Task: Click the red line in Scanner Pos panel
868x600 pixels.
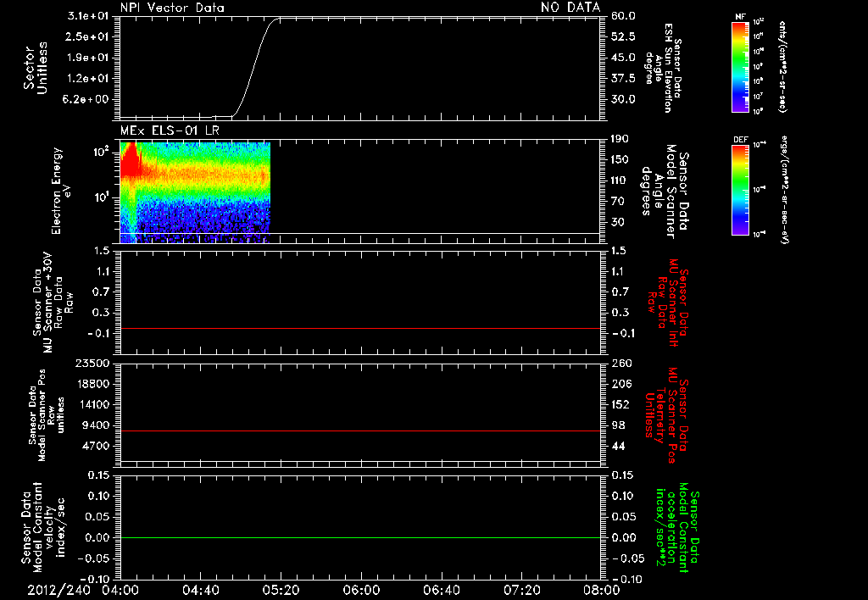Action: [x=359, y=431]
